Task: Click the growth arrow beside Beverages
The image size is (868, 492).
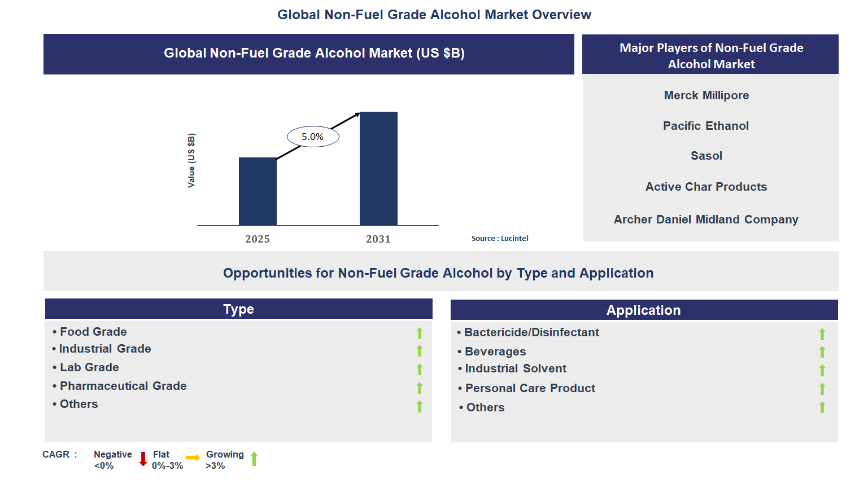Action: 822,352
